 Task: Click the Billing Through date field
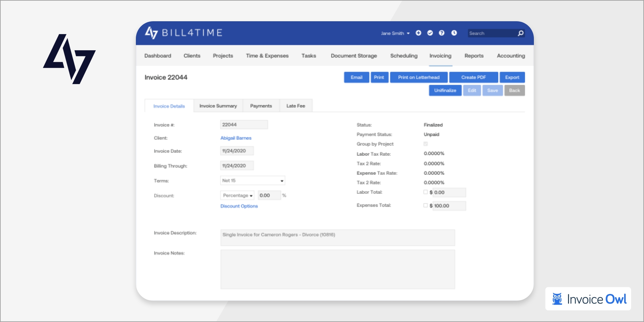click(237, 166)
